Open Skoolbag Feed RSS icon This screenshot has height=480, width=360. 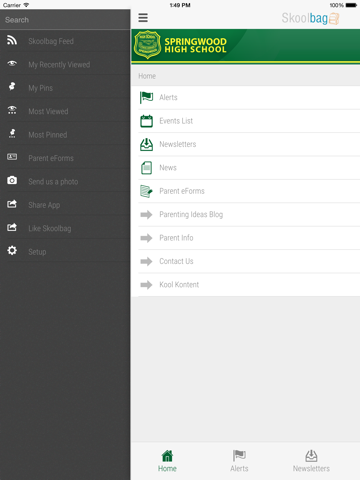click(x=12, y=40)
